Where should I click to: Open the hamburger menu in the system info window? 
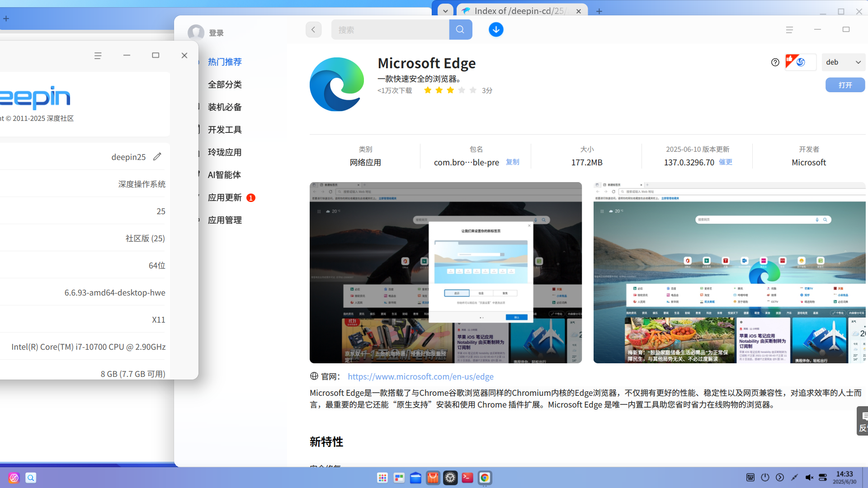(98, 56)
